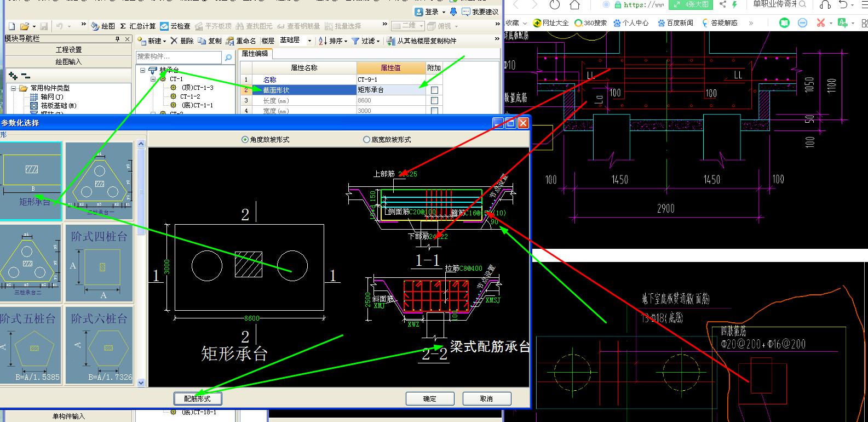The width and height of the screenshot is (868, 422).
Task: Click 配筋形式 button
Action: pos(198,398)
